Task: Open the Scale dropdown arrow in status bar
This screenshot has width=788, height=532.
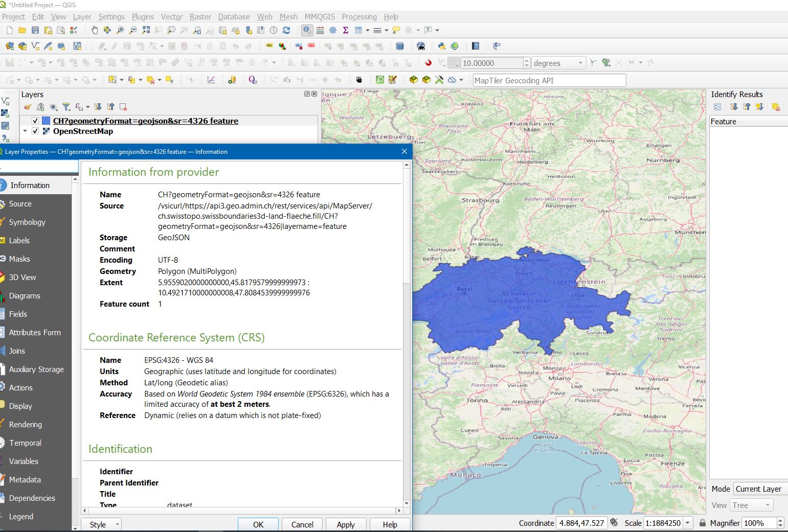Action: [x=688, y=523]
